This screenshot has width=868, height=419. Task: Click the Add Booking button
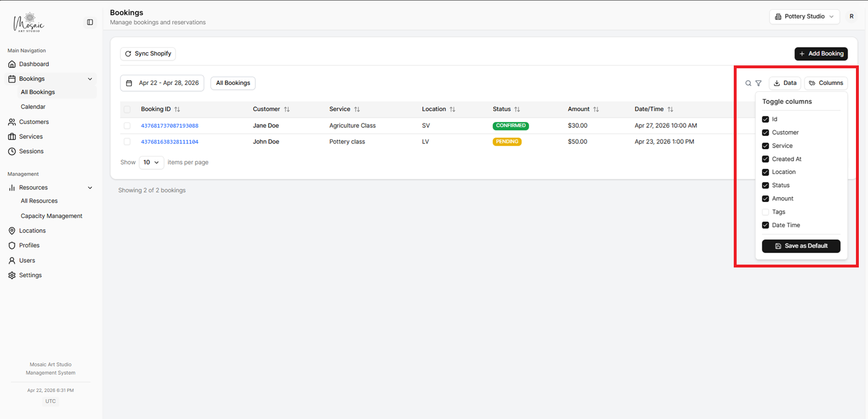821,53
